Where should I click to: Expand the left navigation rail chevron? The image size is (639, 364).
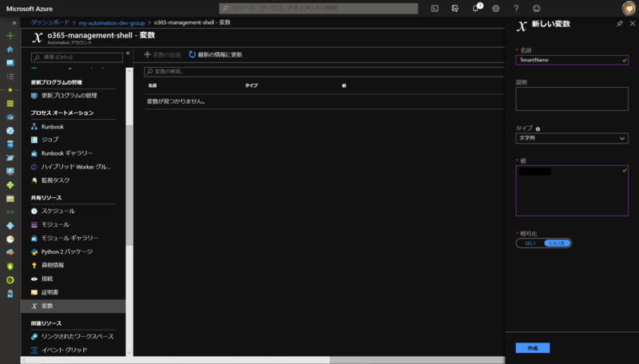[x=14, y=23]
